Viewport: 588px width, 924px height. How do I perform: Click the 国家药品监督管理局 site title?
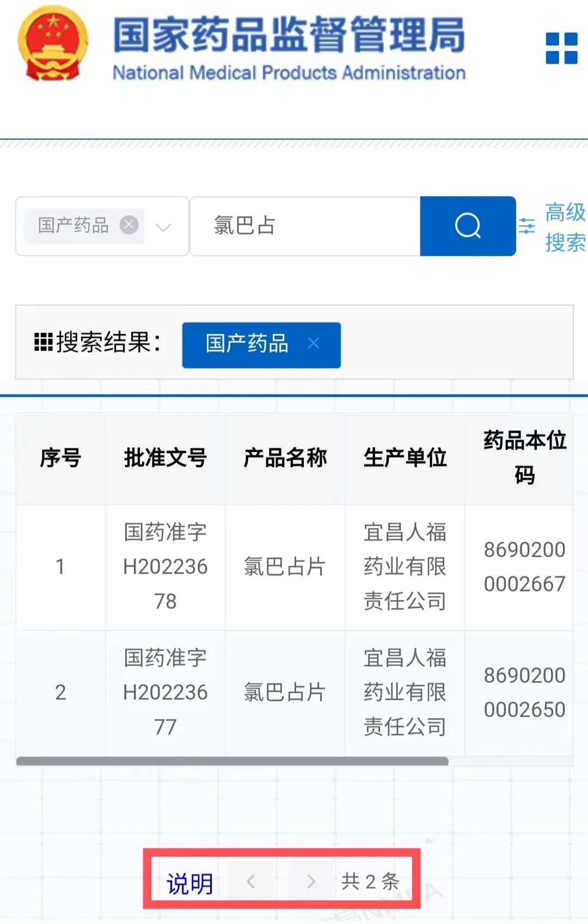(x=289, y=36)
